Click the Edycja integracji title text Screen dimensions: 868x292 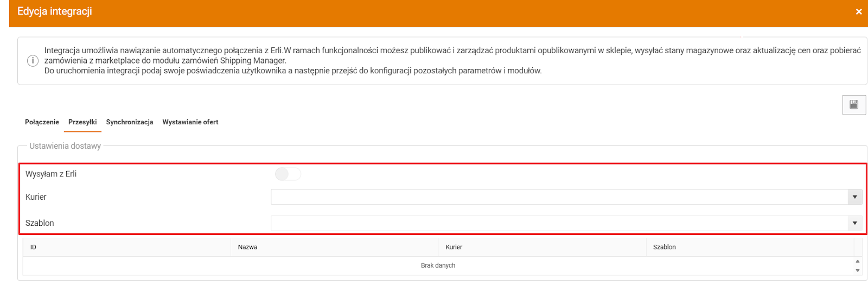(x=55, y=11)
